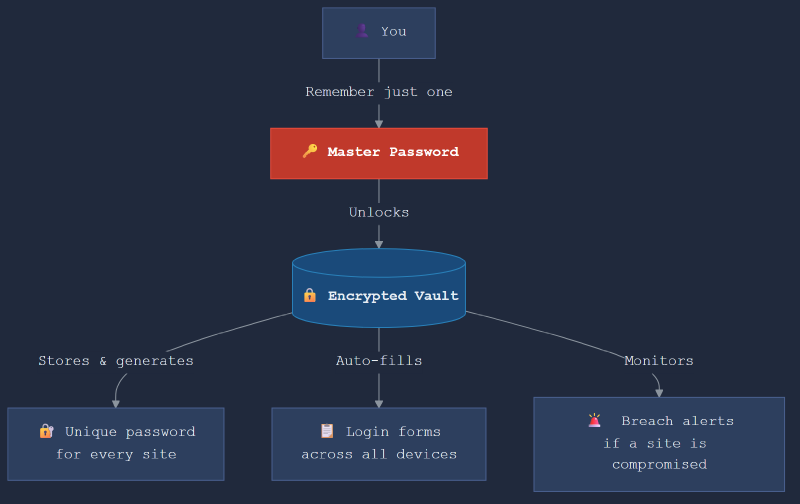Click the 'Breach alerts' text
800x504 pixels.
coord(678,421)
